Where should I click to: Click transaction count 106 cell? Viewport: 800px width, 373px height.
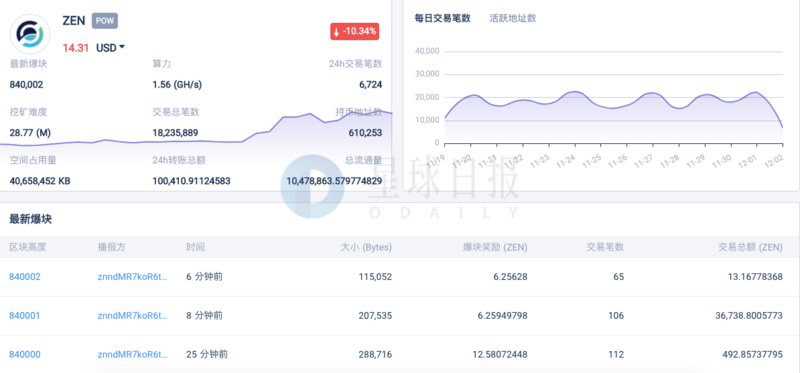pyautogui.click(x=616, y=315)
